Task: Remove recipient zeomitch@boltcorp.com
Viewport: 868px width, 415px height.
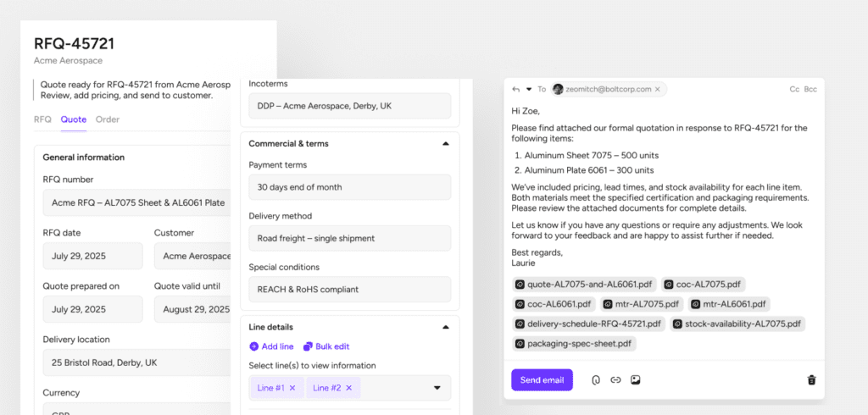Action: [x=658, y=89]
